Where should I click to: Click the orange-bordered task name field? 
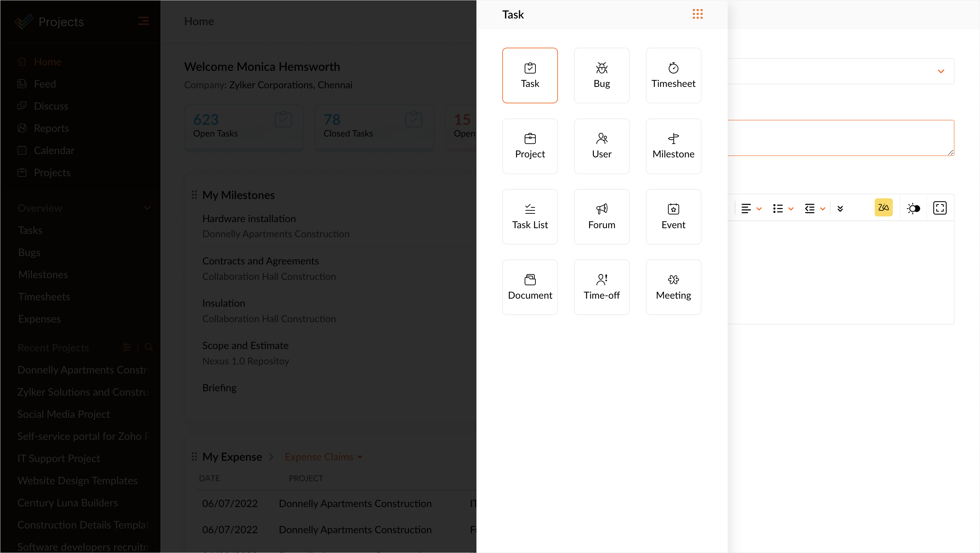coord(840,138)
